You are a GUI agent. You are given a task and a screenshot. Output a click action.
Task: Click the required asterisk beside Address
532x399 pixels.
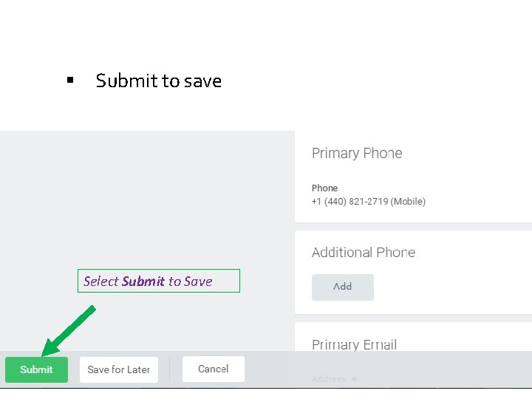pos(354,379)
